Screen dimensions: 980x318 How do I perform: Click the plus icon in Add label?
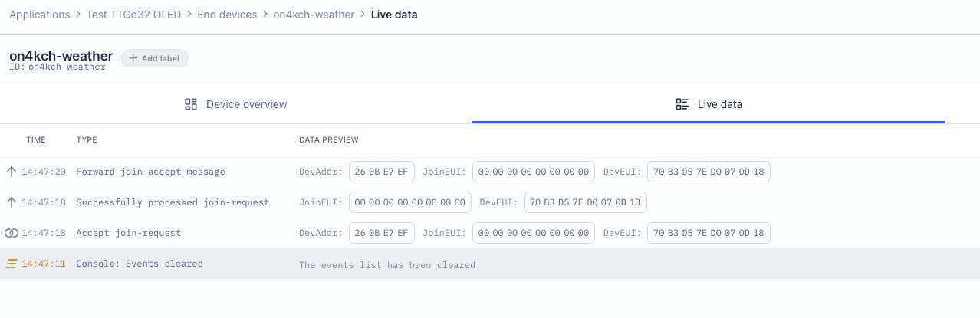pyautogui.click(x=133, y=58)
